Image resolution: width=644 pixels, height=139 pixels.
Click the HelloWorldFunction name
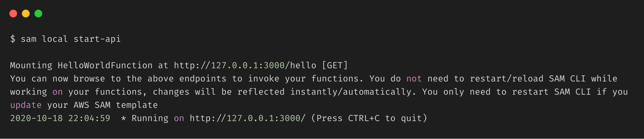(x=105, y=66)
